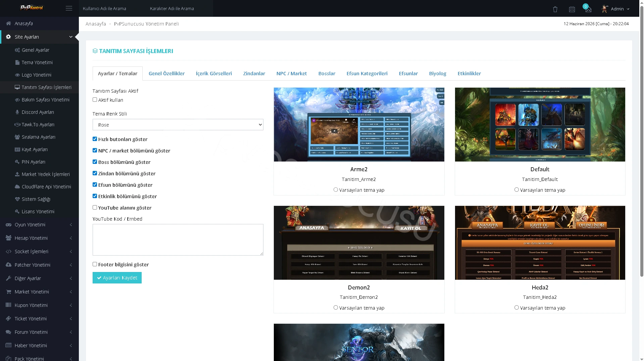Click the Sistem Sağlığı heartbeat icon

tap(17, 199)
